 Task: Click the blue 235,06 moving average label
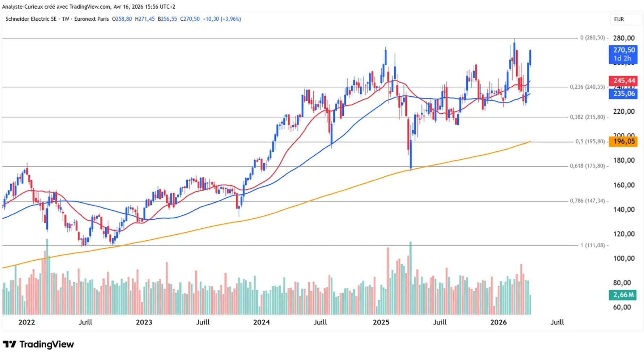623,93
